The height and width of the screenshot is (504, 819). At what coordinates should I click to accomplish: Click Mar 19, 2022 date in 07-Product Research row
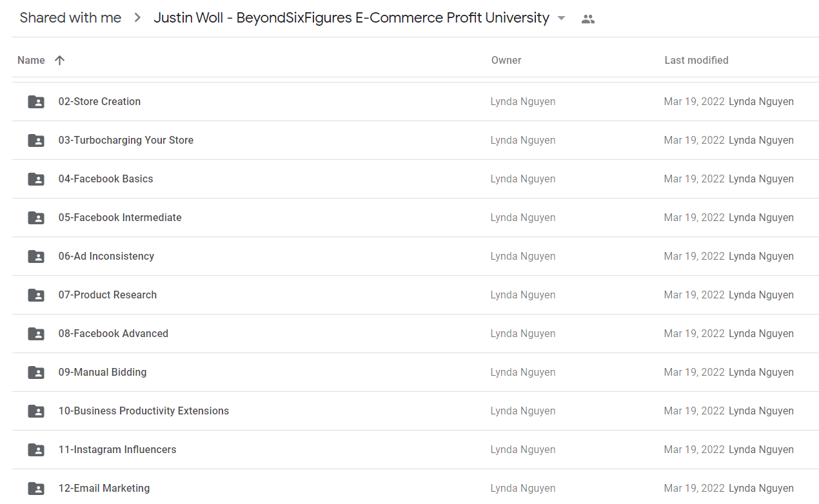tap(695, 295)
